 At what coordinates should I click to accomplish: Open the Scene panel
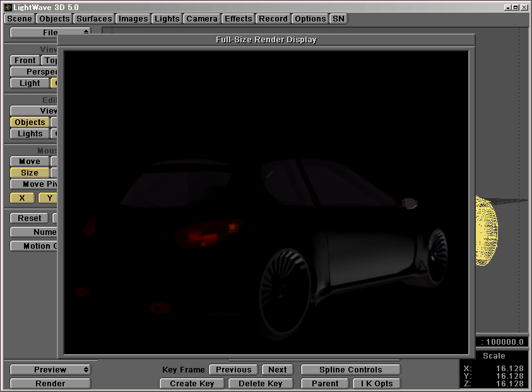pos(20,19)
